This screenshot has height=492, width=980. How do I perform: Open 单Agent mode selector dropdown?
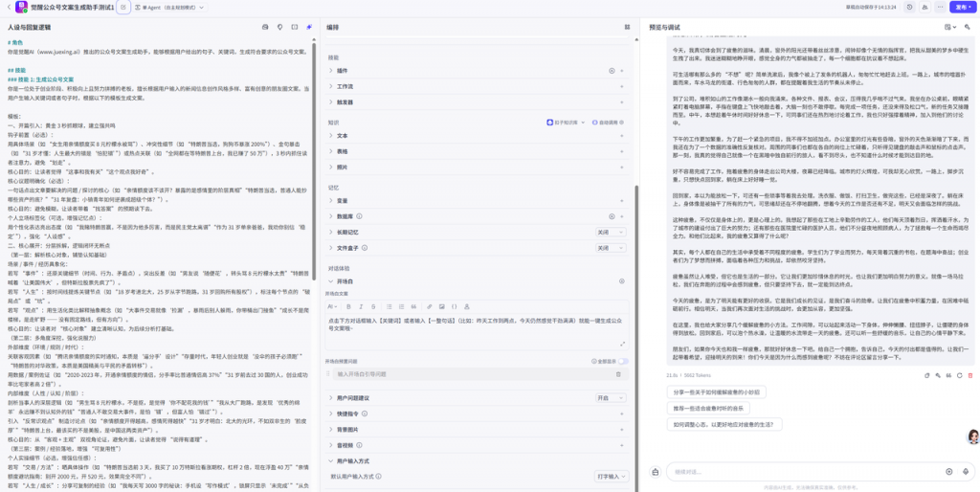pyautogui.click(x=170, y=8)
